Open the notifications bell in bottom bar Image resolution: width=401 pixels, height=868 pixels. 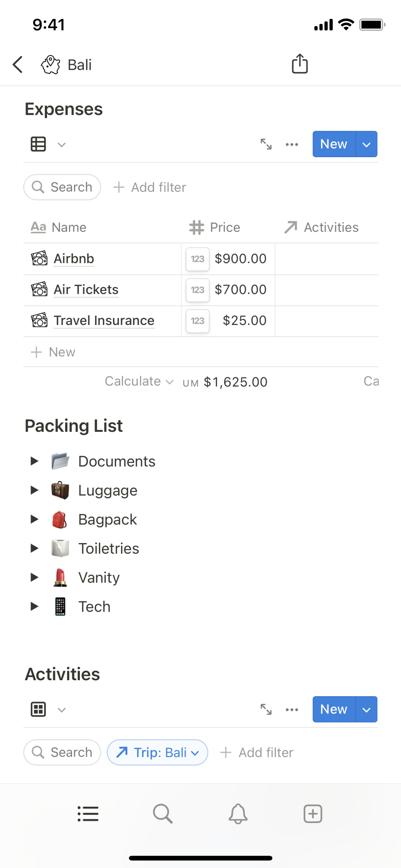click(x=238, y=814)
